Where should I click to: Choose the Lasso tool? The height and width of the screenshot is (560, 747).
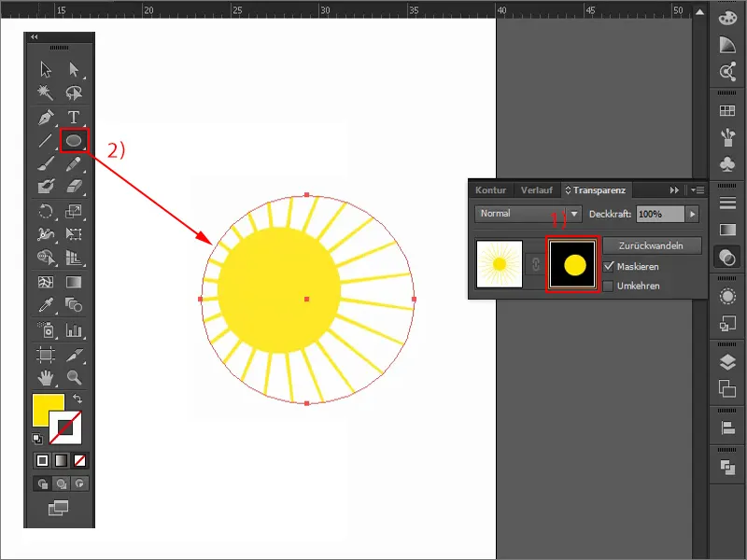[x=74, y=92]
